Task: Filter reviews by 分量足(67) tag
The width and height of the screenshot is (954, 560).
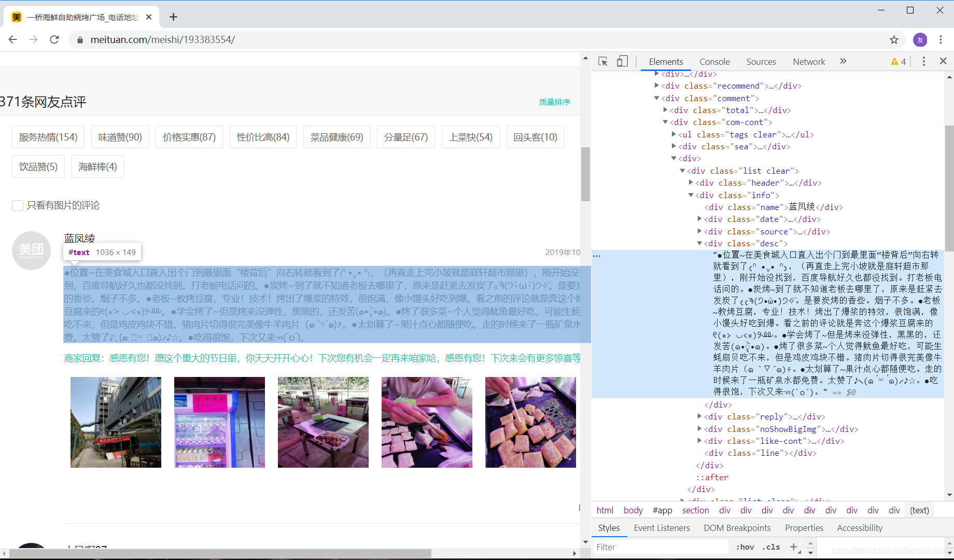Action: 406,137
